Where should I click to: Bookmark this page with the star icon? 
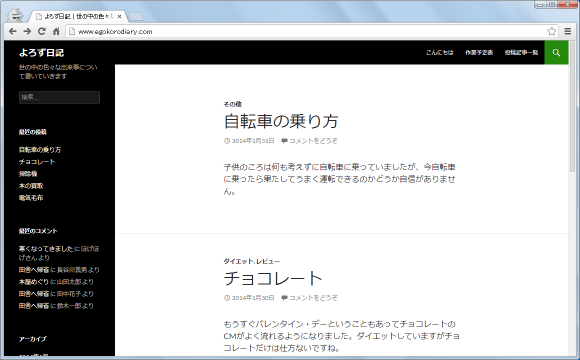point(552,31)
